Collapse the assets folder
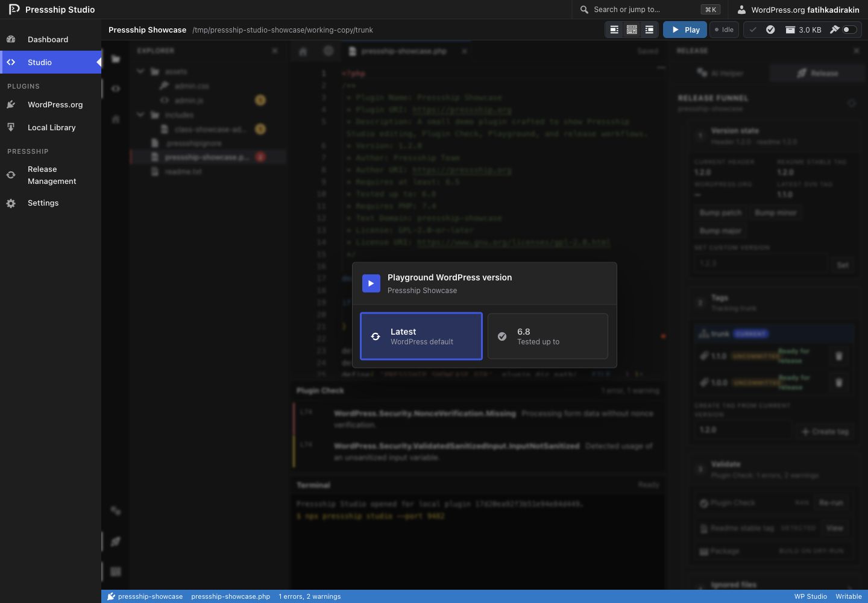 click(140, 71)
